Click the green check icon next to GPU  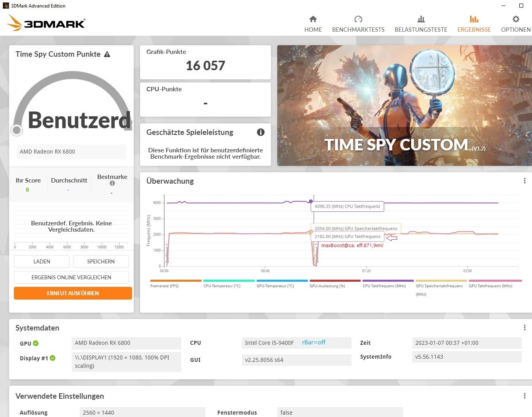(x=36, y=343)
